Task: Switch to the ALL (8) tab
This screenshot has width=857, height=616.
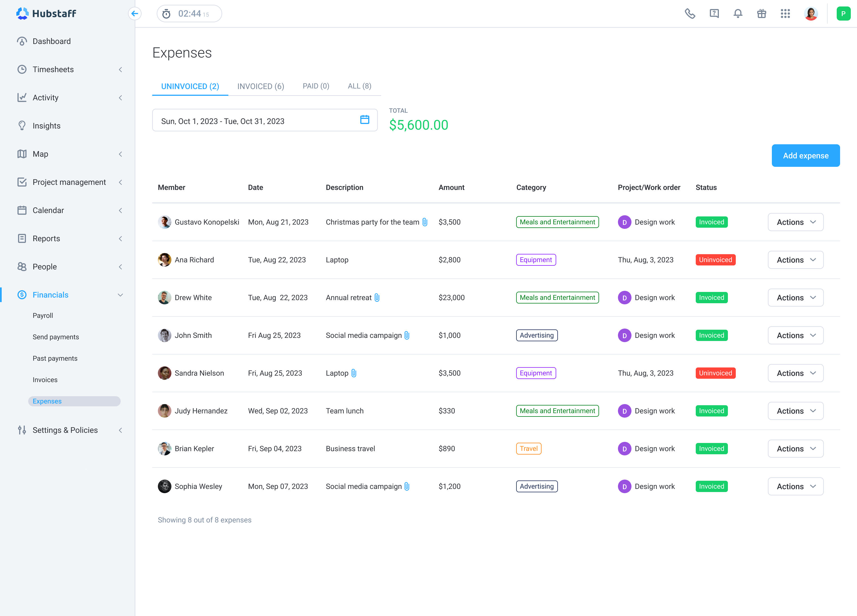Action: click(359, 86)
